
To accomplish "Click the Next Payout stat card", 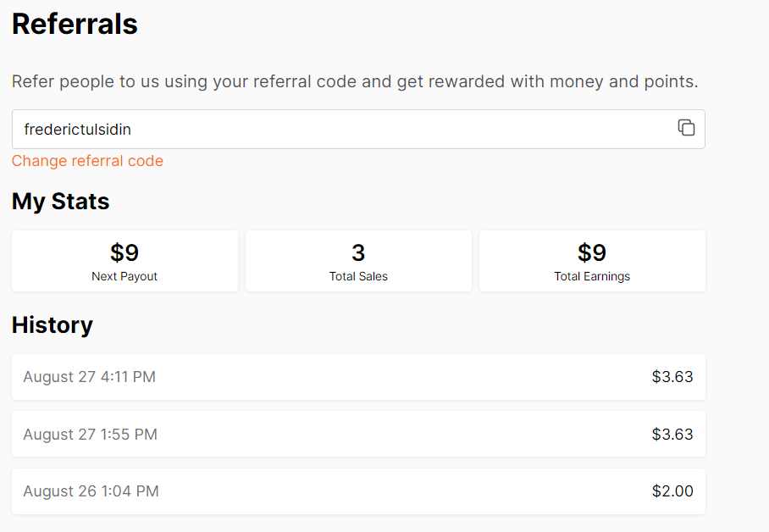I will pyautogui.click(x=124, y=261).
